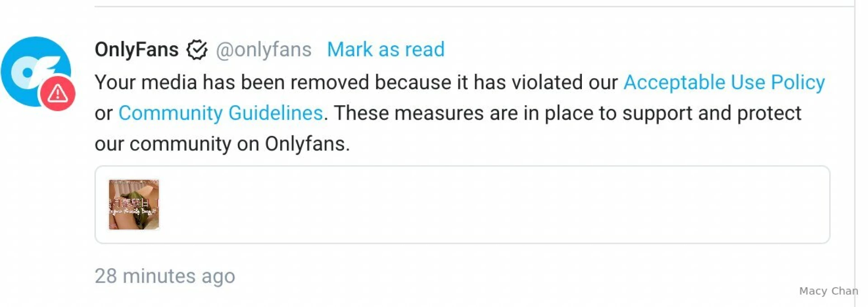
Task: Click the red warning alert badge
Action: pos(57,94)
